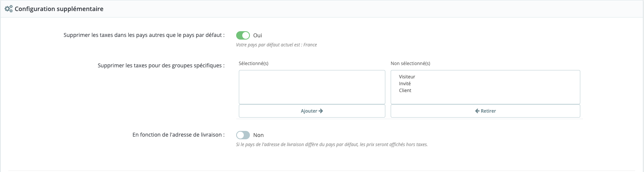Viewport: 644px width, 172px height.
Task: Click the gears icon beside Configuration supplémentaire
Action: click(x=8, y=9)
